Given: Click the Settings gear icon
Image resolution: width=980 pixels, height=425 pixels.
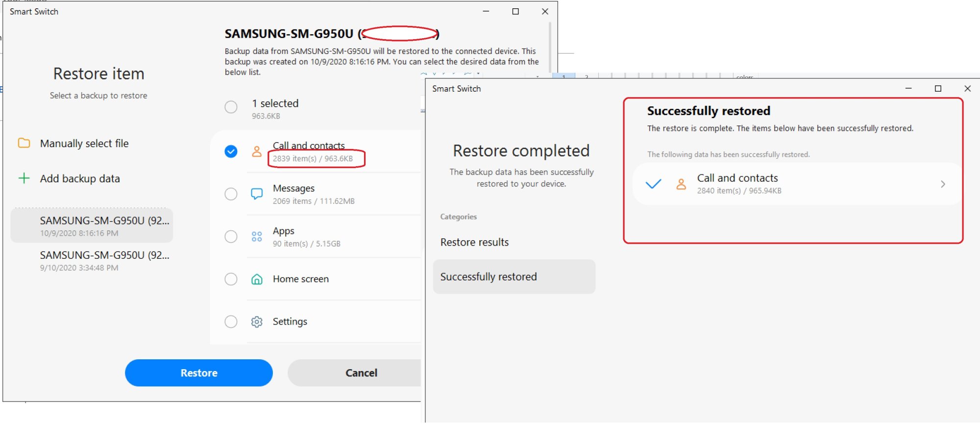Looking at the screenshot, I should pyautogui.click(x=257, y=322).
